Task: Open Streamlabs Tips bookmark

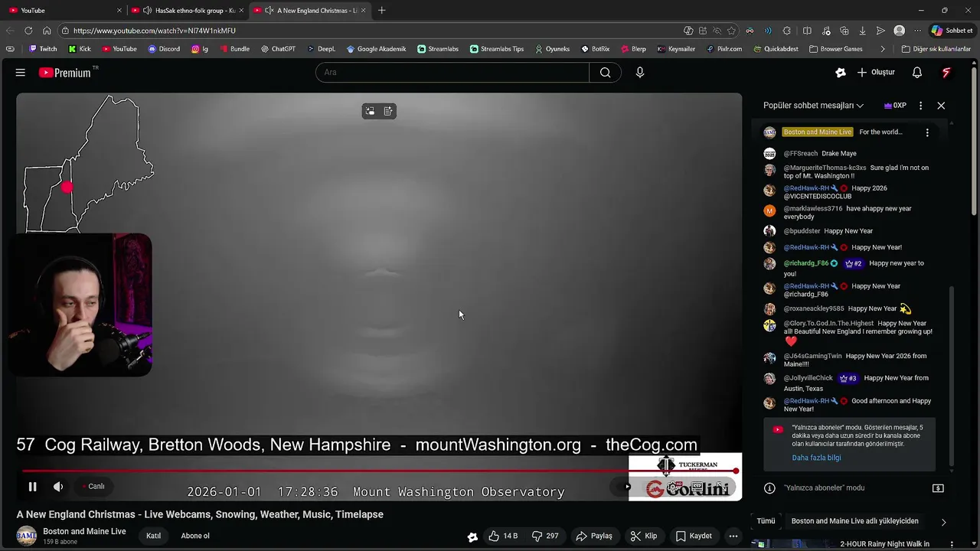Action: 497,49
